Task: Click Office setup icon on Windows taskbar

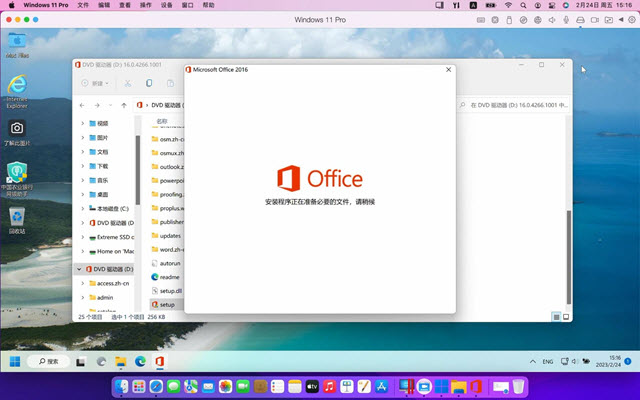Action: pyautogui.click(x=160, y=362)
